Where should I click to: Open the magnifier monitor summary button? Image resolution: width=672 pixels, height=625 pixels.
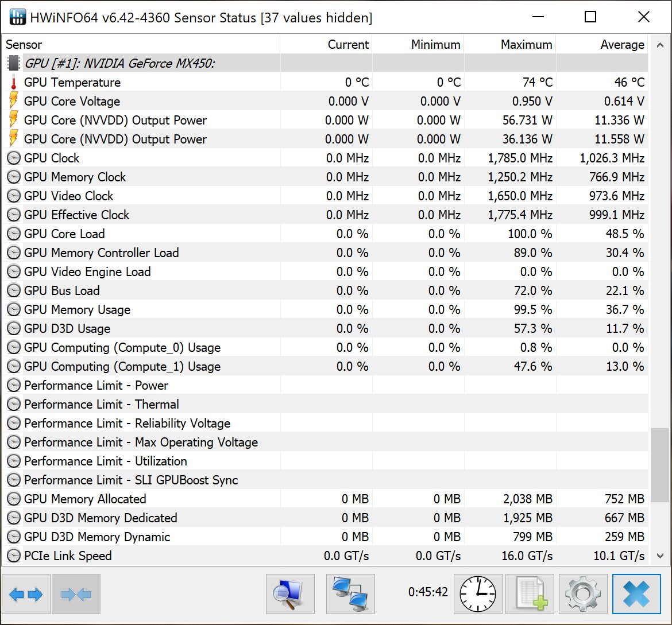(x=290, y=594)
